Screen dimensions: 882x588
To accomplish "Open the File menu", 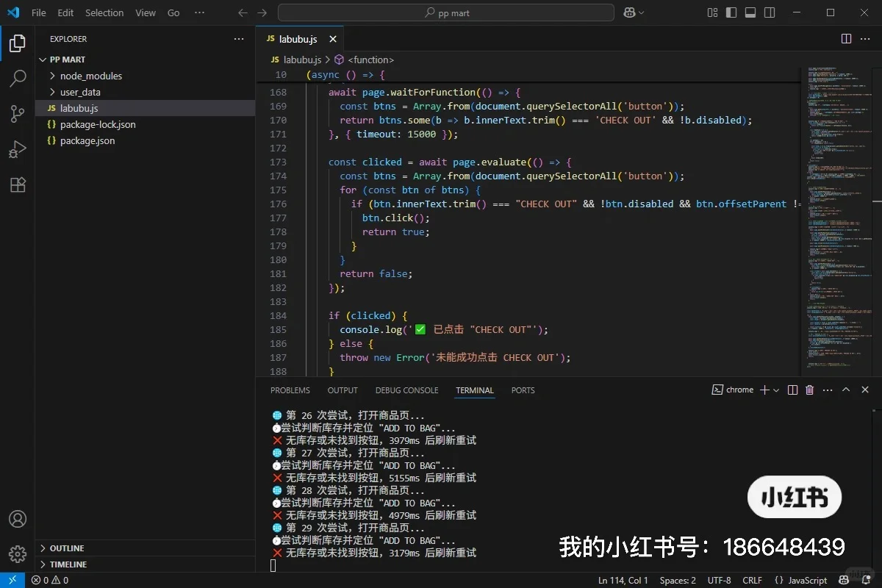I will coord(39,12).
